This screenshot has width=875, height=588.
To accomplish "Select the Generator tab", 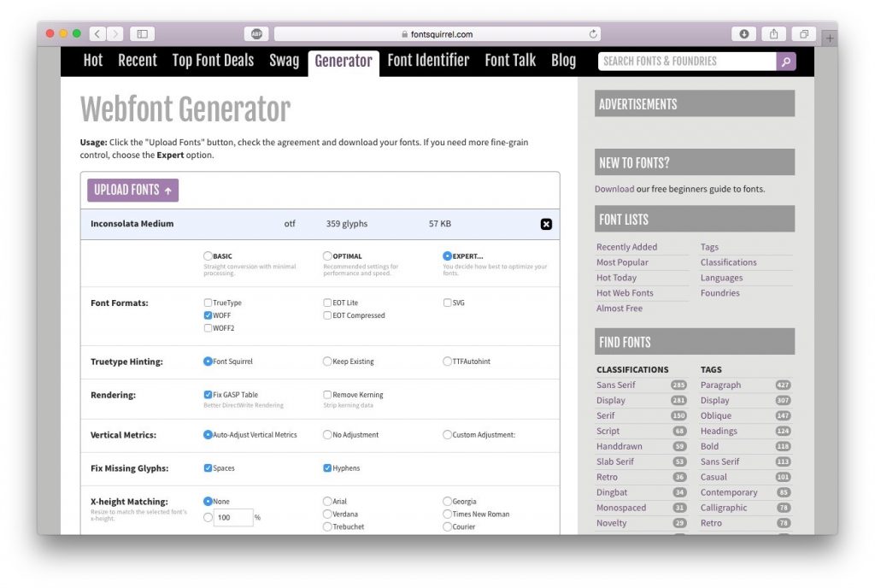I will pos(344,62).
